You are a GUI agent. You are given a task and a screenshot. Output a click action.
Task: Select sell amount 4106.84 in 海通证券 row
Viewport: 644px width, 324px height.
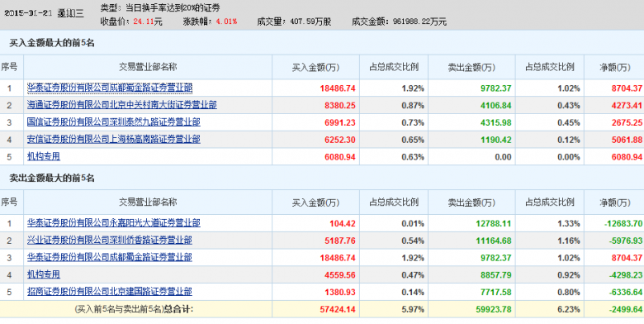[x=495, y=106]
